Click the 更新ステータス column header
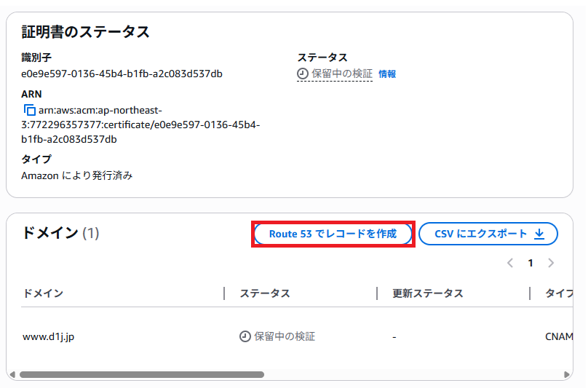The height and width of the screenshot is (391, 588). pyautogui.click(x=428, y=293)
